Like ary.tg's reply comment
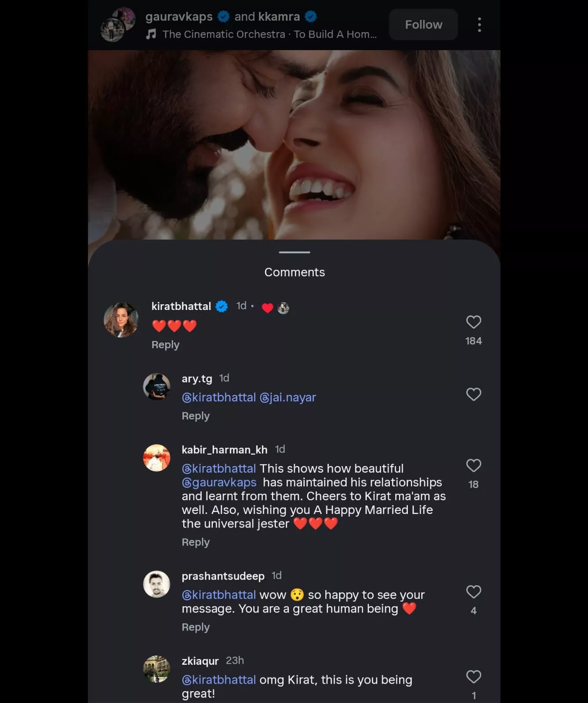Viewport: 588px width, 703px height. 473,394
